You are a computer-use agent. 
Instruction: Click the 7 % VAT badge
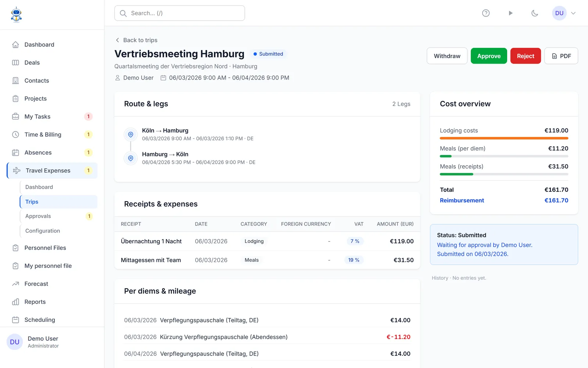coord(355,241)
